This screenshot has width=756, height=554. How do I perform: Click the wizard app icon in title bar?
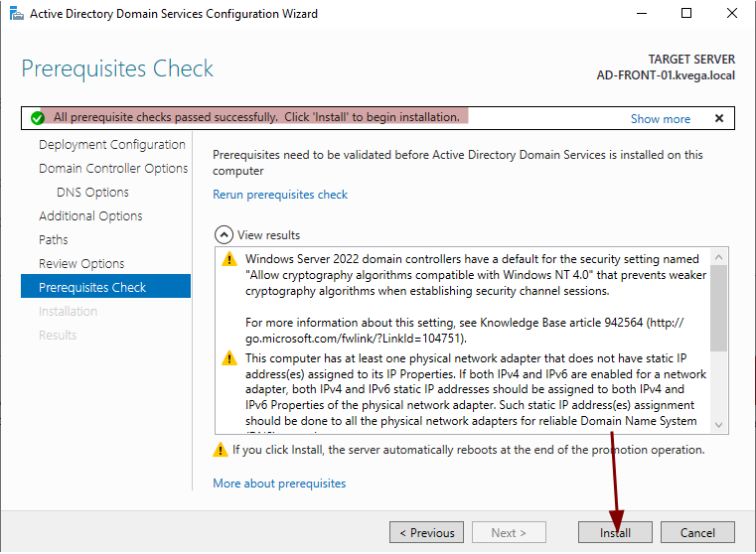[13, 14]
